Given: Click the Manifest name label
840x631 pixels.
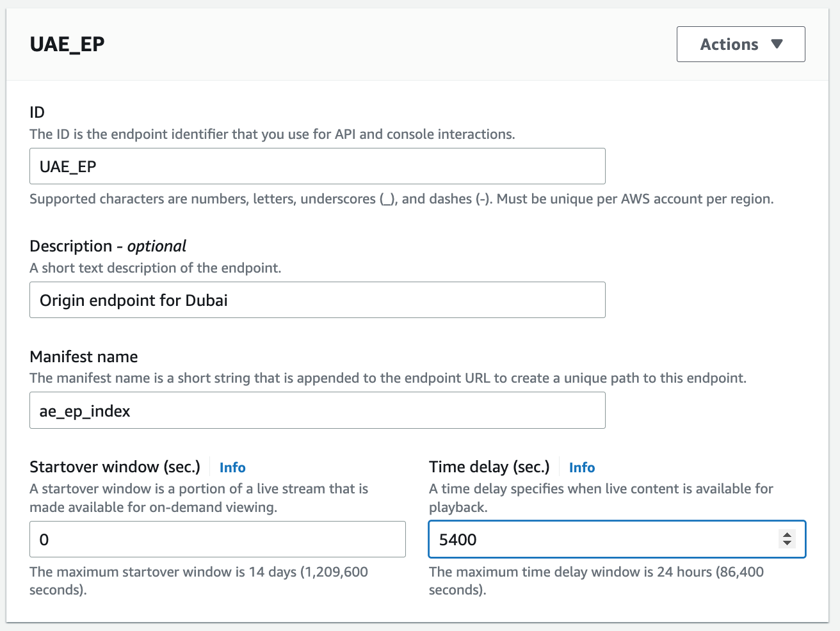Looking at the screenshot, I should 83,356.
